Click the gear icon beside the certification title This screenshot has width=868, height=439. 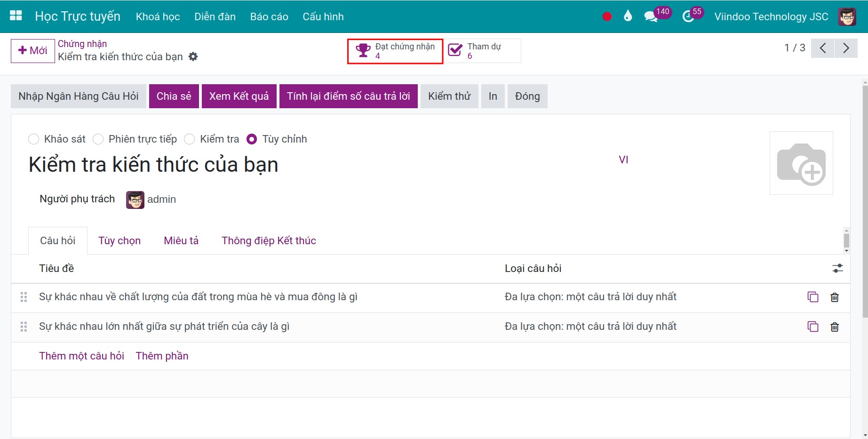point(193,56)
